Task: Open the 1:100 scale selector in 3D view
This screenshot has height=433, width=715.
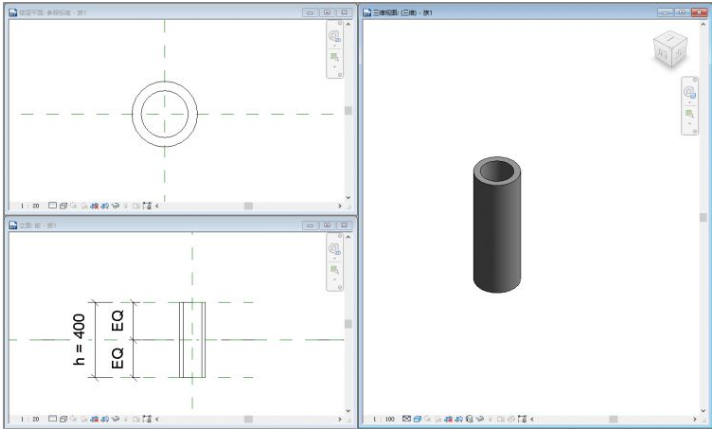Action: tap(384, 418)
